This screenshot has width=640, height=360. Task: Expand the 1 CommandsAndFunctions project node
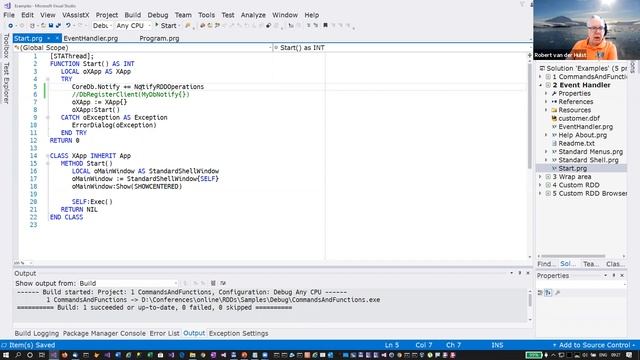[540, 77]
